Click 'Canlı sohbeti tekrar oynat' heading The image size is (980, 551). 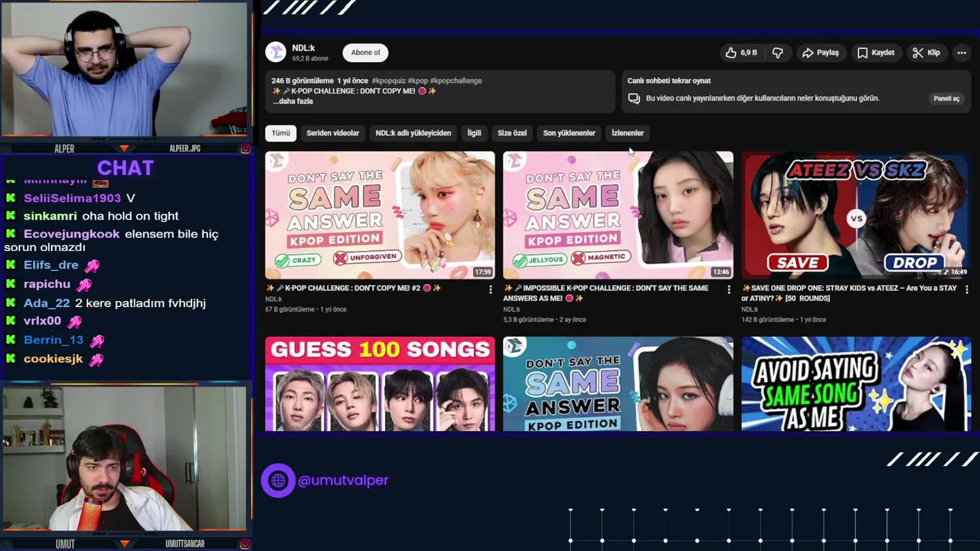pos(669,80)
